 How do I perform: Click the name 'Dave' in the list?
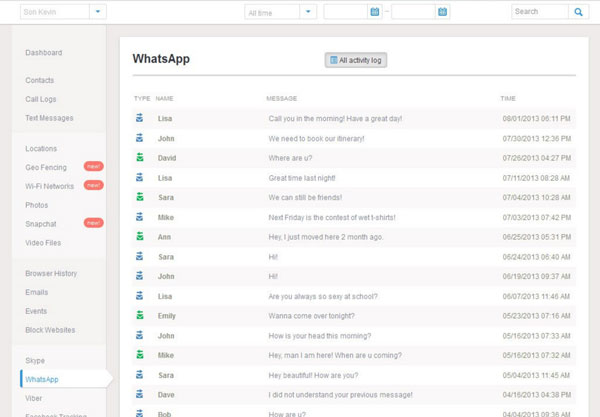click(x=166, y=394)
